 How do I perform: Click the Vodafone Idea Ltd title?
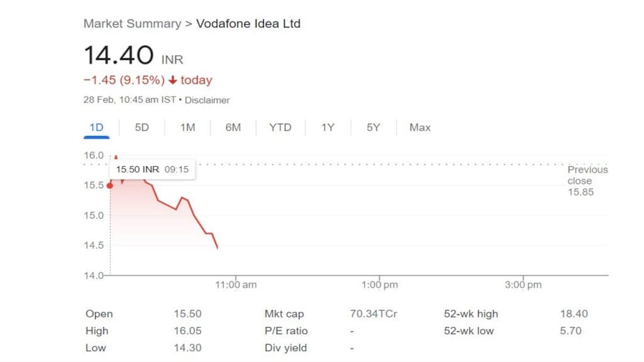coord(248,24)
